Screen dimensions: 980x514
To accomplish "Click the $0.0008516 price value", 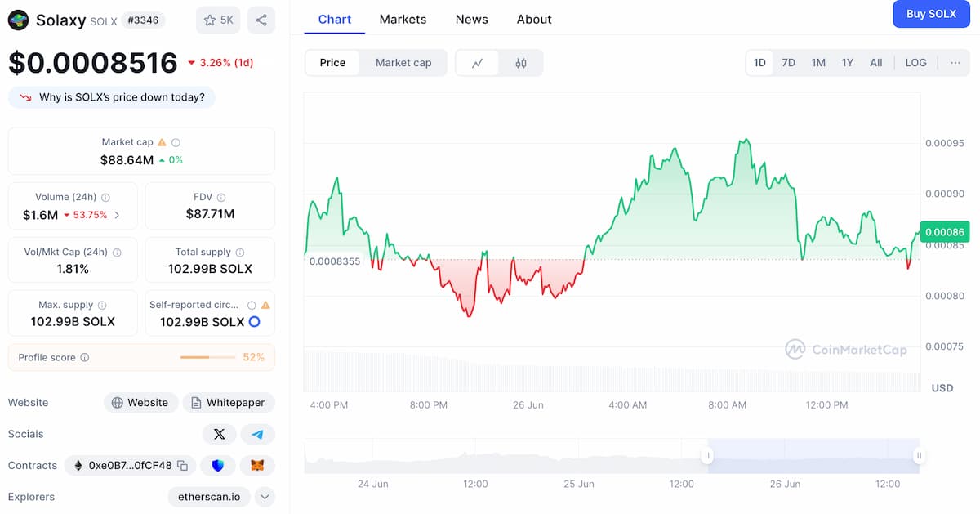I will pos(93,63).
